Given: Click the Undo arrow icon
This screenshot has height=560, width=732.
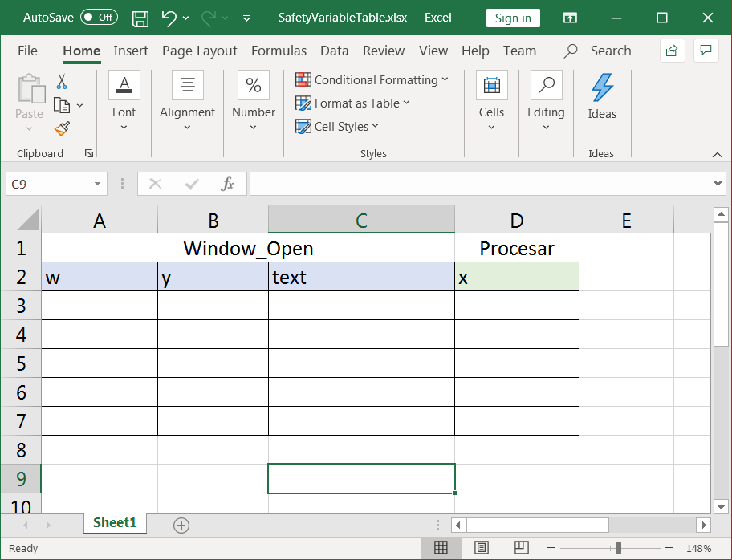Looking at the screenshot, I should 169,18.
